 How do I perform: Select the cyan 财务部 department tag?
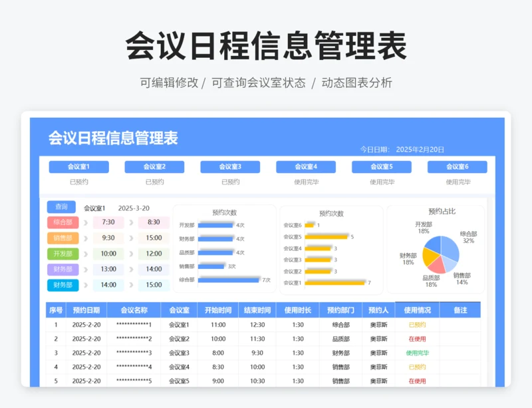tap(63, 285)
